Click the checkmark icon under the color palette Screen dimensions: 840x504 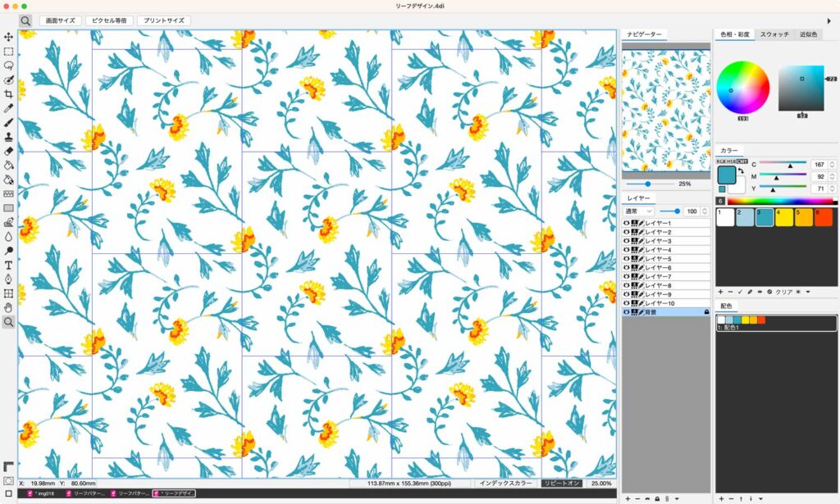coord(741,292)
